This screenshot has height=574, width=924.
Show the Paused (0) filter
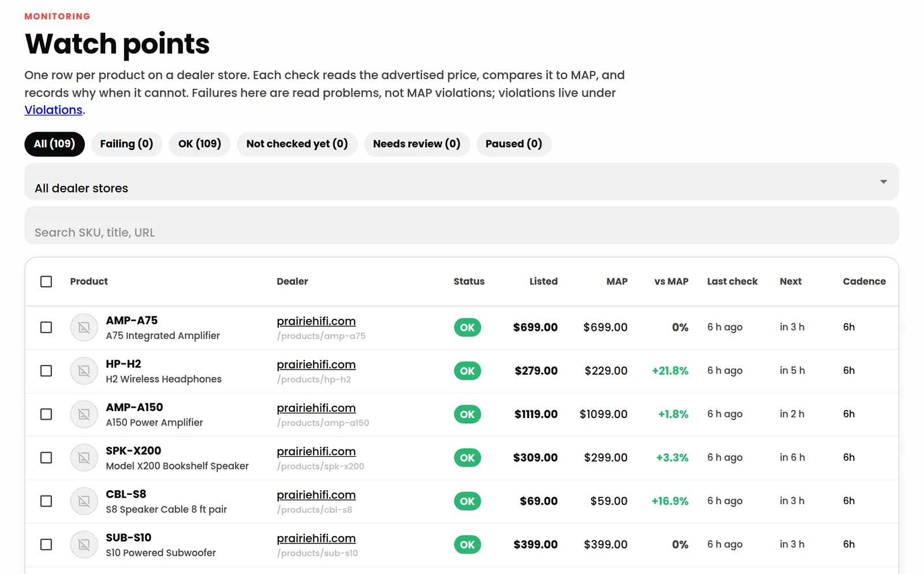(x=513, y=144)
